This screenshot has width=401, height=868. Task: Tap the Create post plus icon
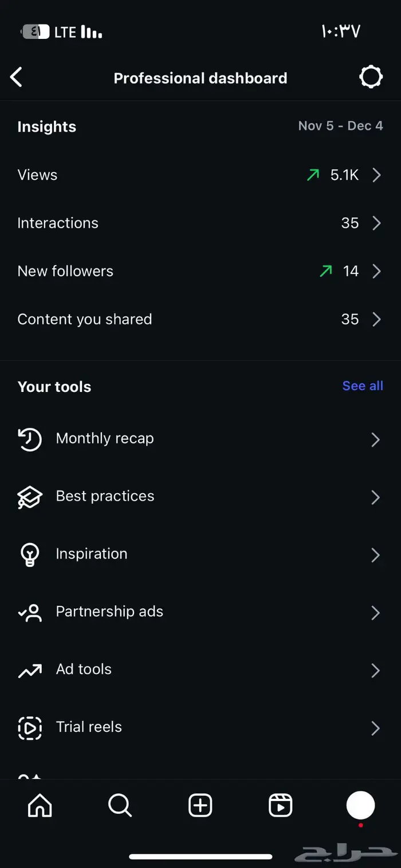[x=200, y=805]
